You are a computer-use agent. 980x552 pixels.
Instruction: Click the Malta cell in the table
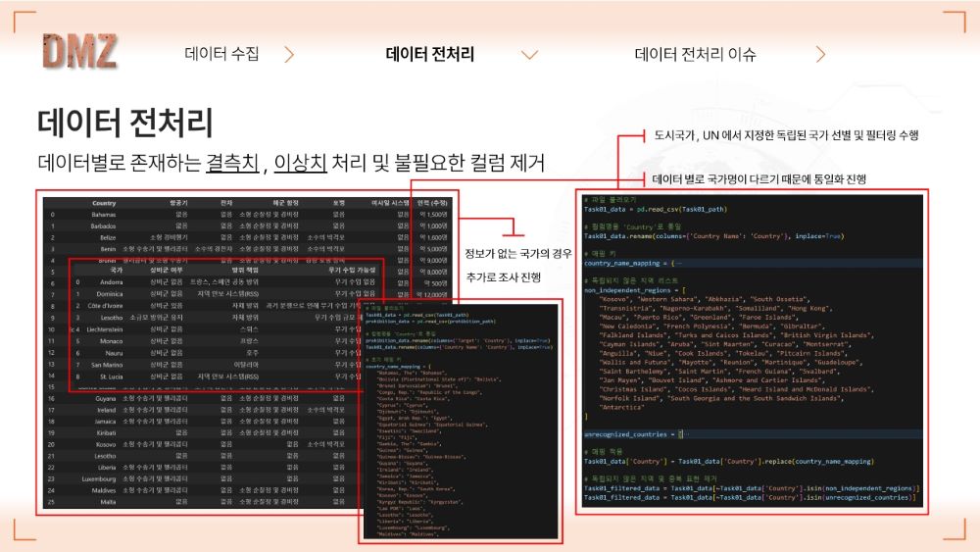coord(108,502)
